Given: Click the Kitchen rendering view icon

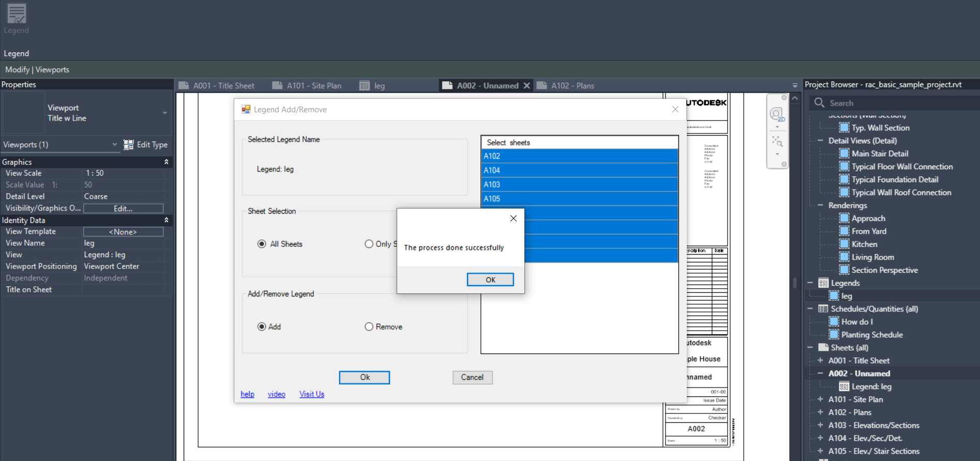Looking at the screenshot, I should [x=844, y=244].
